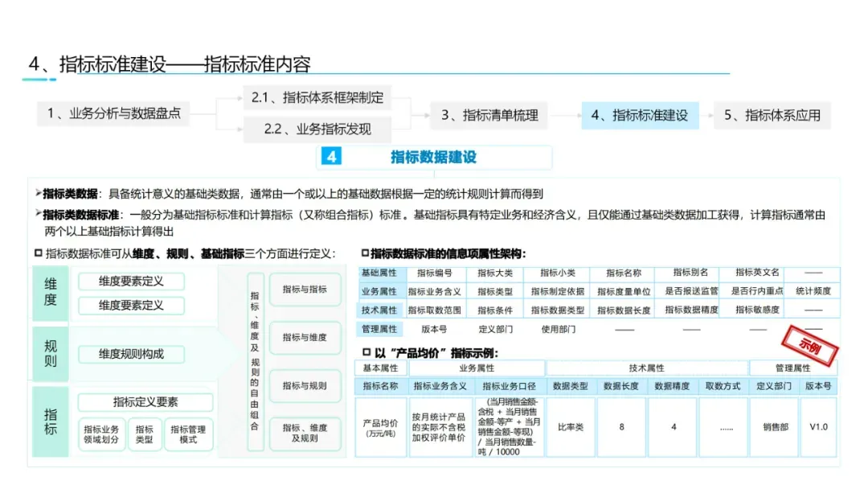Click the '产品均价 (万元/吨)' cell
The image size is (868, 489).
pos(380,427)
